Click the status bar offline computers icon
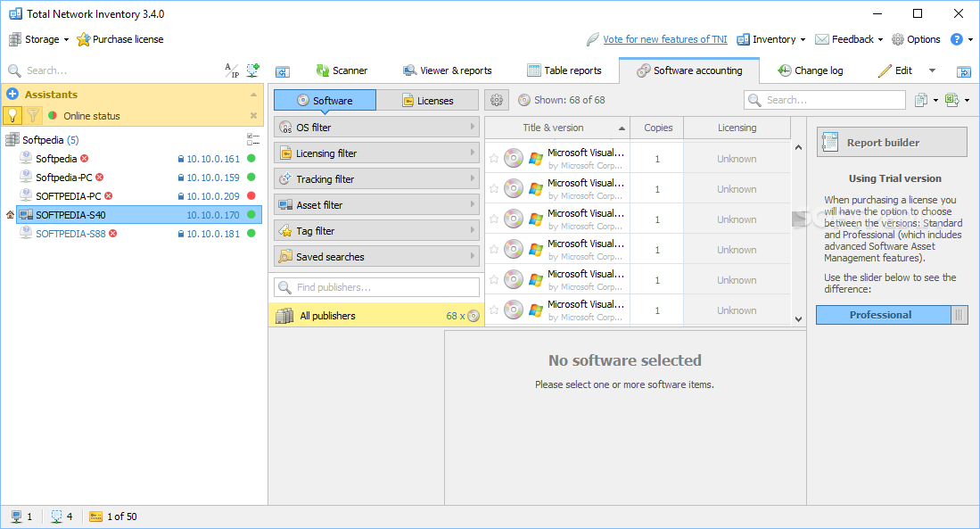 [x=56, y=517]
